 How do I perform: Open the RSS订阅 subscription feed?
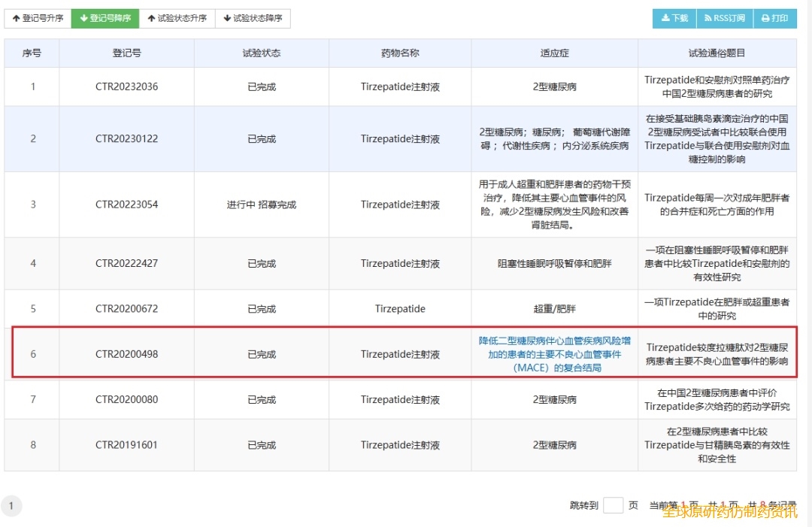[x=725, y=19]
